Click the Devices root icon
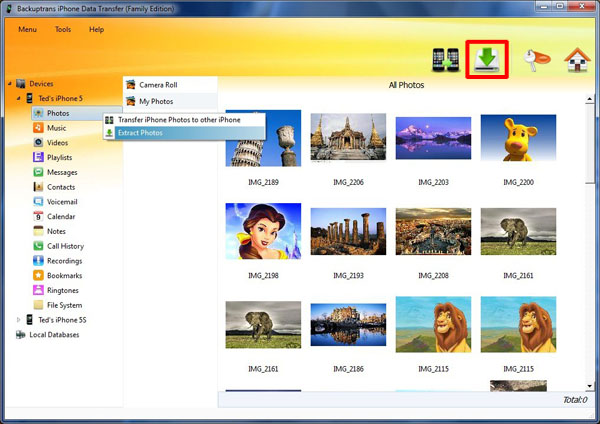This screenshot has height=424, width=600. (21, 83)
